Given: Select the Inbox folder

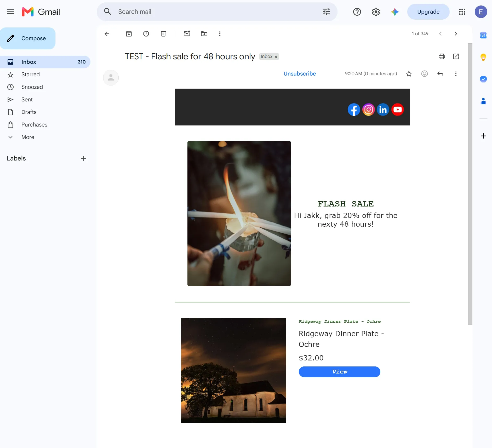Looking at the screenshot, I should coord(45,62).
